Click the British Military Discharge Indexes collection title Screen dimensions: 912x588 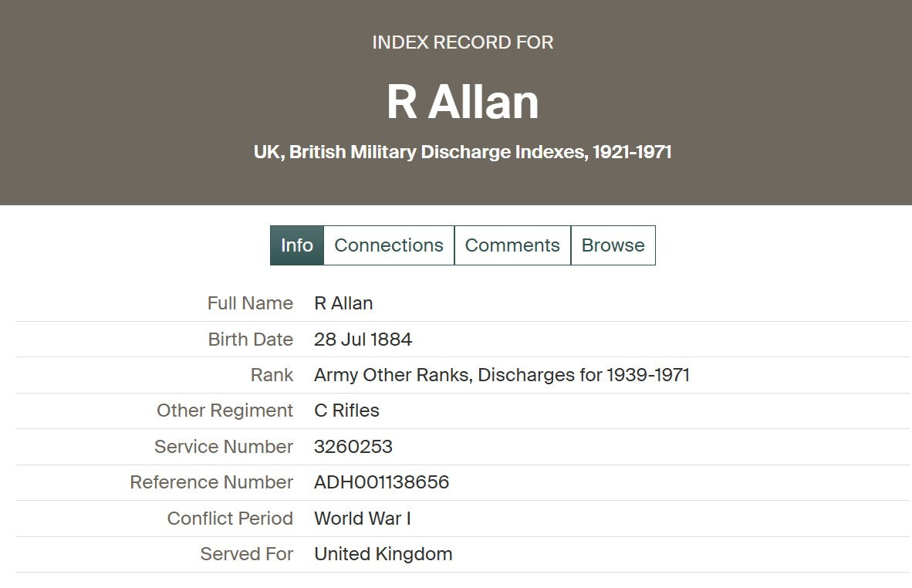(462, 152)
